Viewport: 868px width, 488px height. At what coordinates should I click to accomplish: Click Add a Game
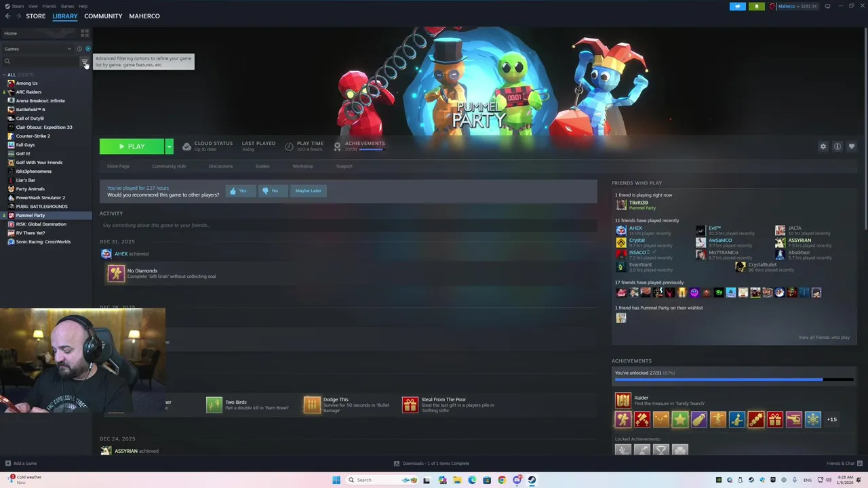pyautogui.click(x=21, y=464)
